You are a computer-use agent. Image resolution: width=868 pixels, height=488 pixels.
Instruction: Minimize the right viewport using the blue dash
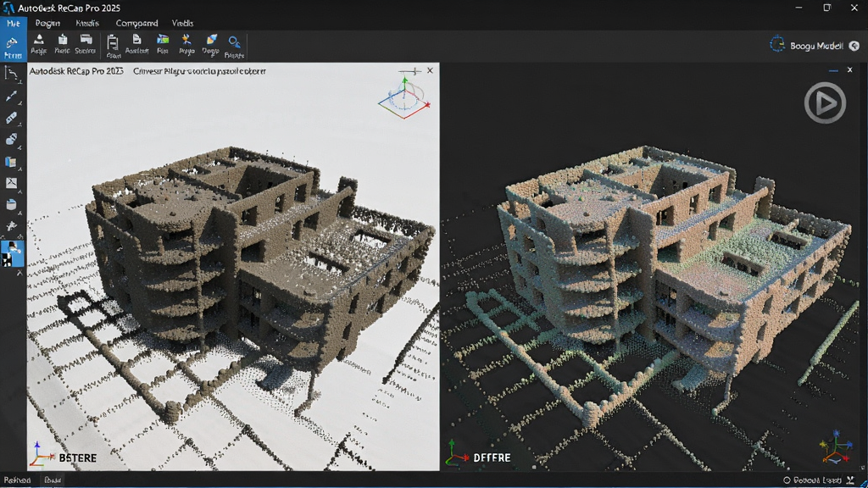pyautogui.click(x=834, y=71)
